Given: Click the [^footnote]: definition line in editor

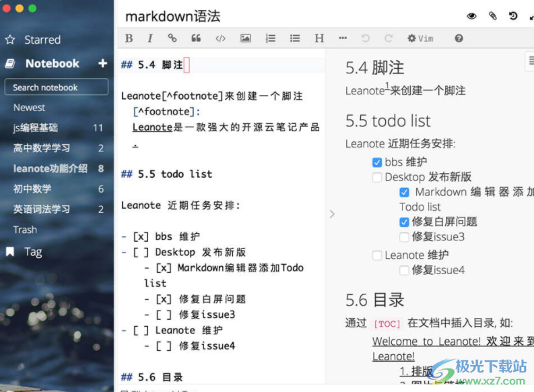Looking at the screenshot, I should [166, 112].
